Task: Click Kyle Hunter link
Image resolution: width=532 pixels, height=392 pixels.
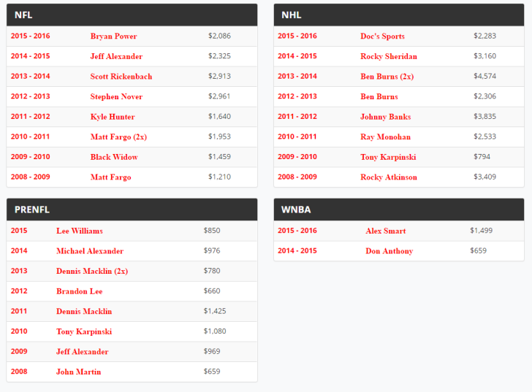Action: 113,117
